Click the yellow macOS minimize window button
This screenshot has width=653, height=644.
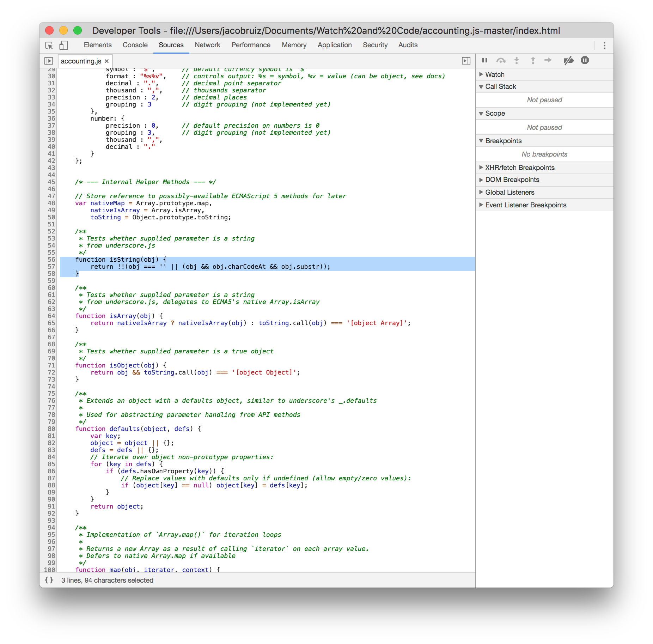click(63, 30)
